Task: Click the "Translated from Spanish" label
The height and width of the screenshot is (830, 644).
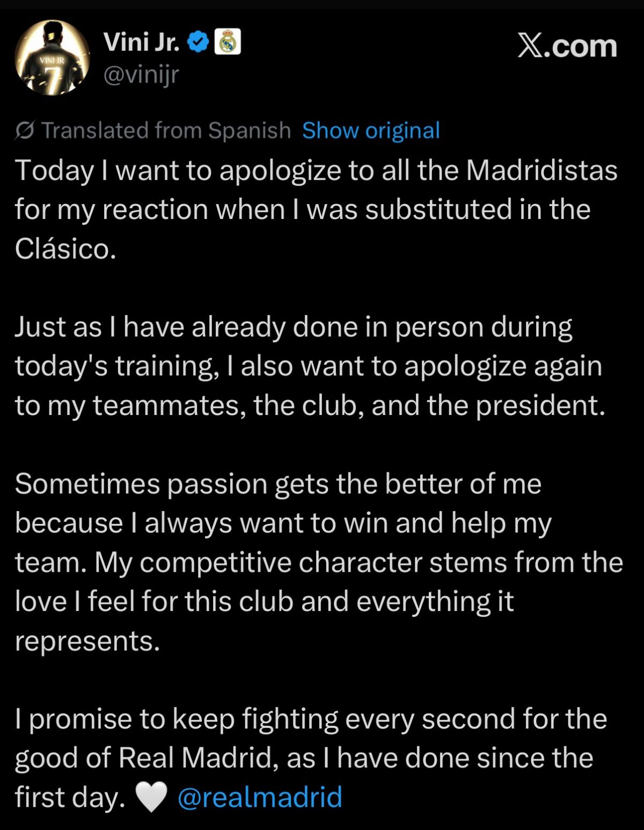Action: 166,130
